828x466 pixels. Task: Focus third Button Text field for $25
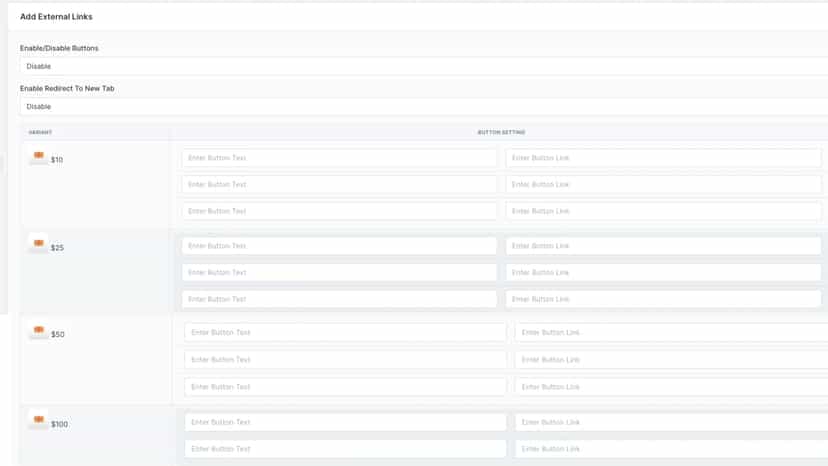339,299
